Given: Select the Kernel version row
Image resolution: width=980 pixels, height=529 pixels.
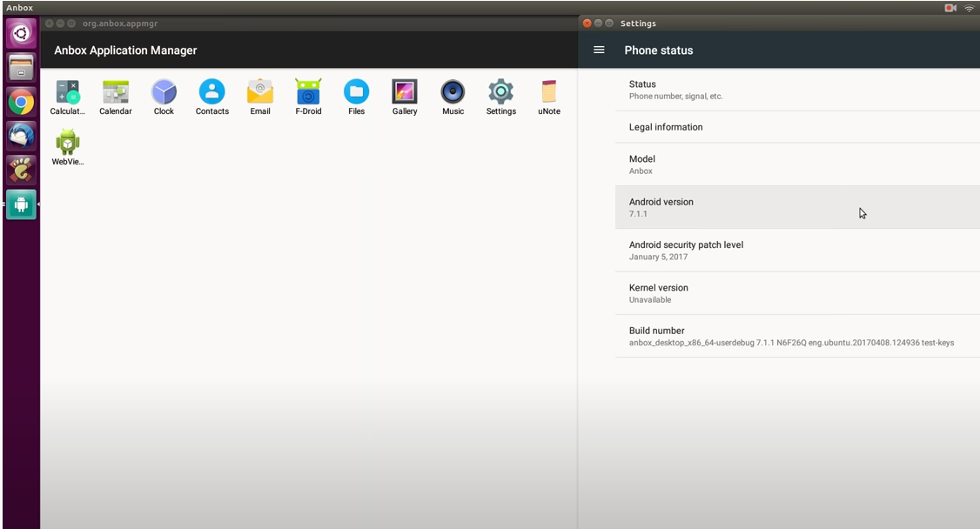Looking at the screenshot, I should (x=796, y=293).
